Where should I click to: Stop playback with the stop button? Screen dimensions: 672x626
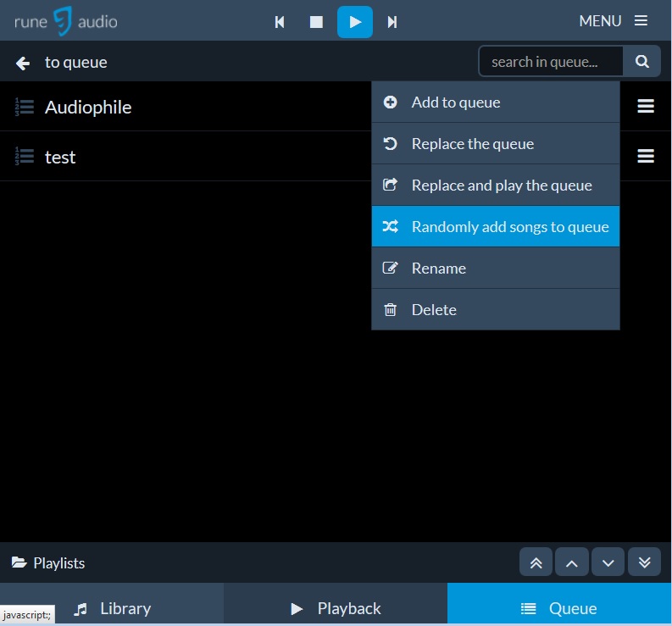pos(317,22)
